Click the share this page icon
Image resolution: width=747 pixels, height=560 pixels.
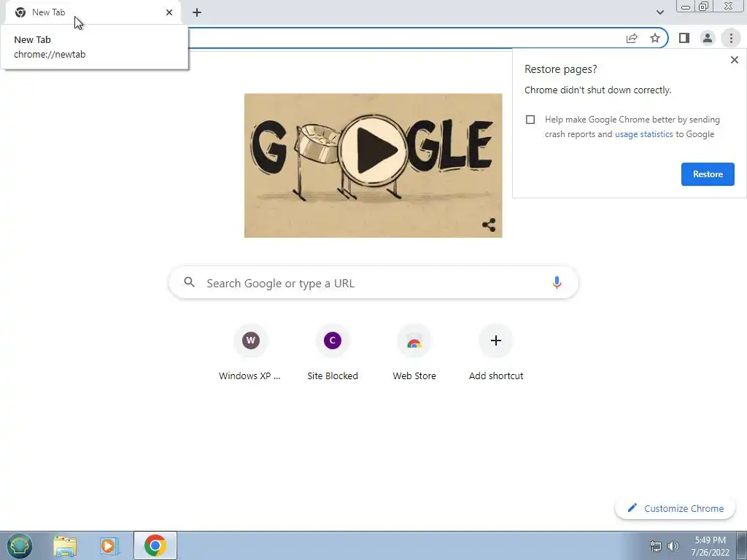point(632,38)
